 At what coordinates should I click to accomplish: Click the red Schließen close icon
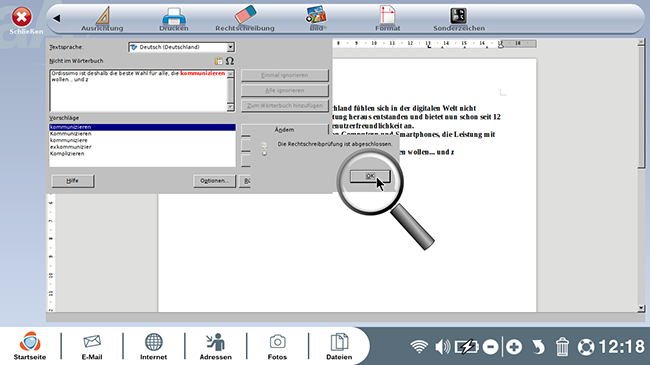pyautogui.click(x=22, y=17)
